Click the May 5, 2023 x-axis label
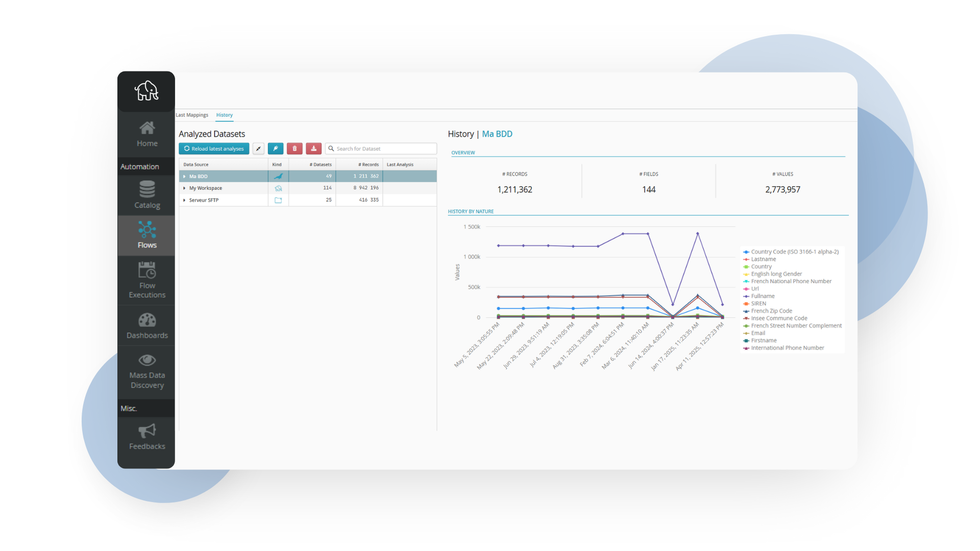The width and height of the screenshot is (980, 551). [x=477, y=345]
